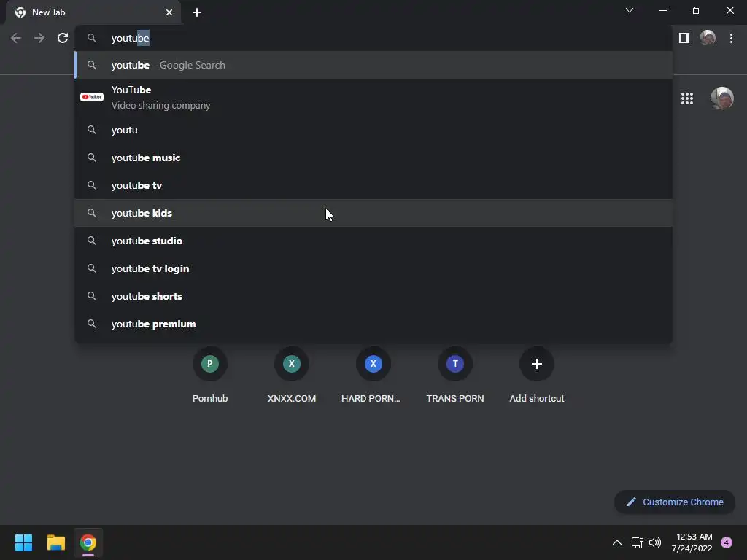747x560 pixels.
Task: Click the browser back arrow
Action: [x=16, y=38]
